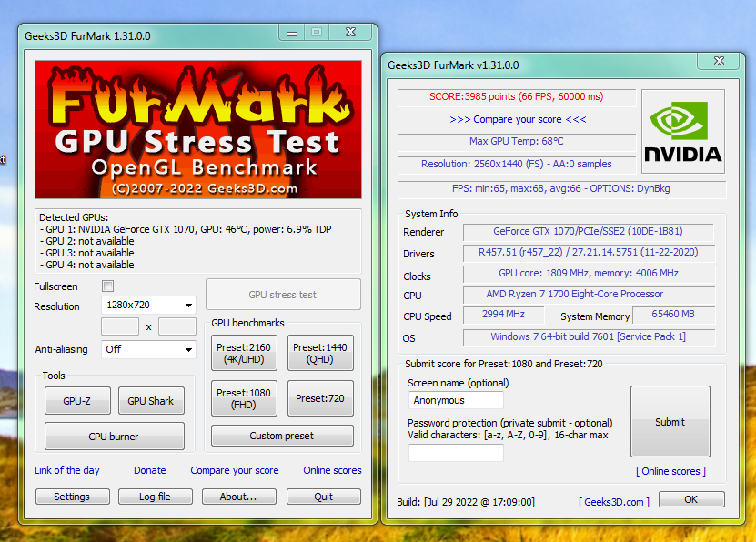Enable the Fullscreen checkbox
Viewport: 756px width, 542px height.
[x=107, y=286]
